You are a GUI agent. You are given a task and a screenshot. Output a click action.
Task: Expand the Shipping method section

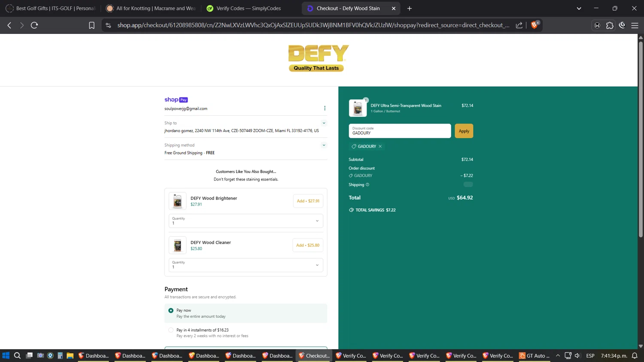[x=324, y=145]
